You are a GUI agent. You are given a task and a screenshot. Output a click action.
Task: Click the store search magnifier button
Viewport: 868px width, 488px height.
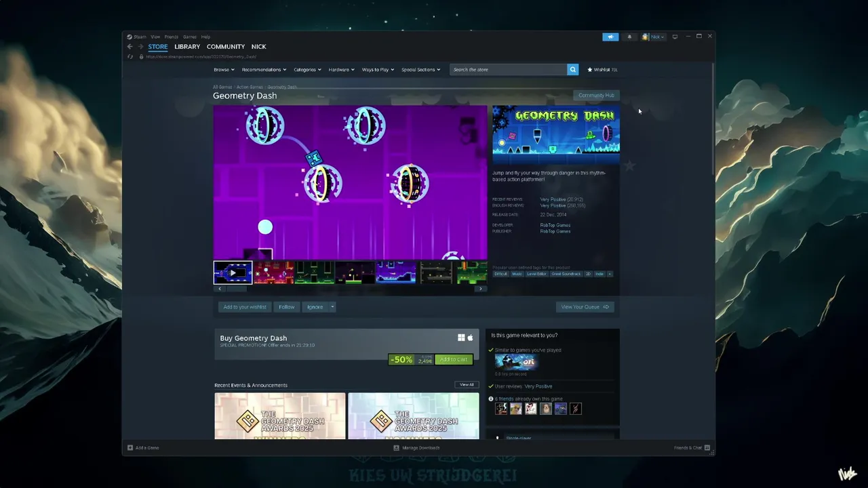[573, 69]
